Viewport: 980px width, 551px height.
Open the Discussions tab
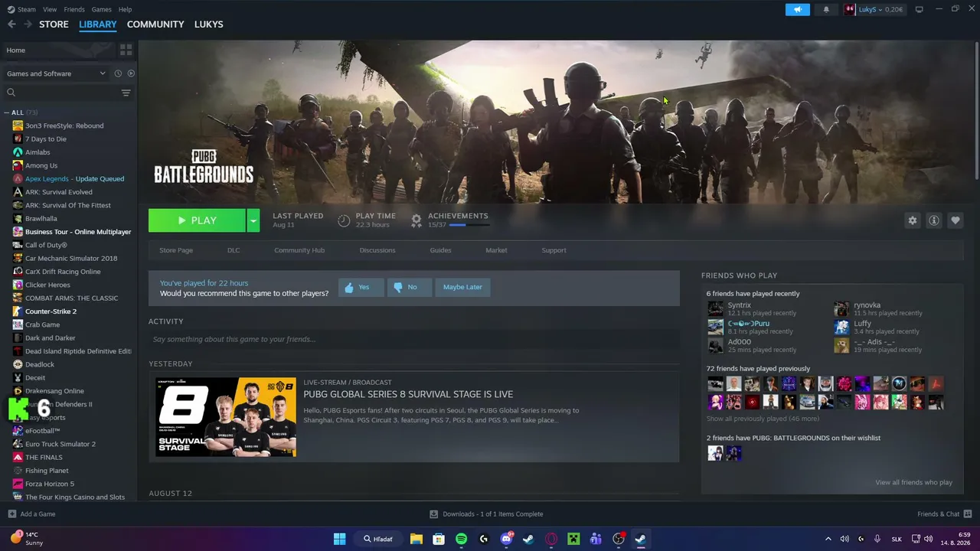tap(377, 250)
